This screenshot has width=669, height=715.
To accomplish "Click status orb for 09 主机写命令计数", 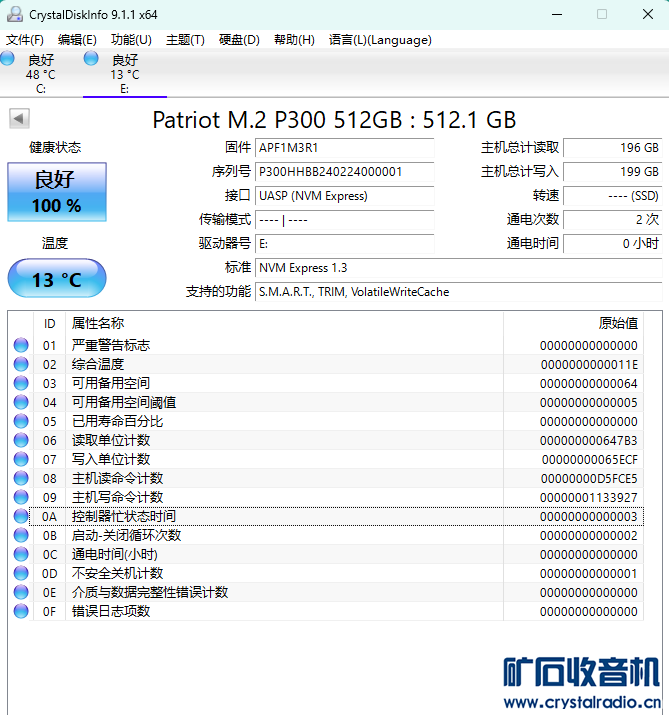I will click(x=21, y=497).
